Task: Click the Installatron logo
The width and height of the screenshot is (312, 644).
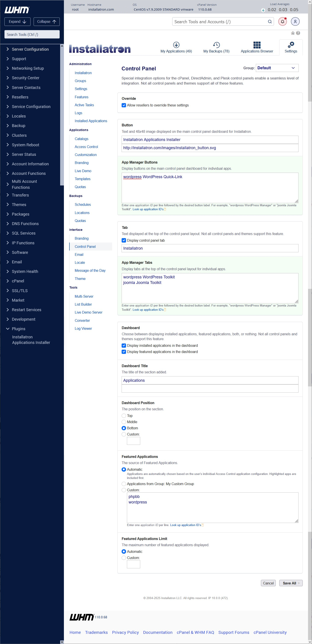Action: (x=100, y=49)
